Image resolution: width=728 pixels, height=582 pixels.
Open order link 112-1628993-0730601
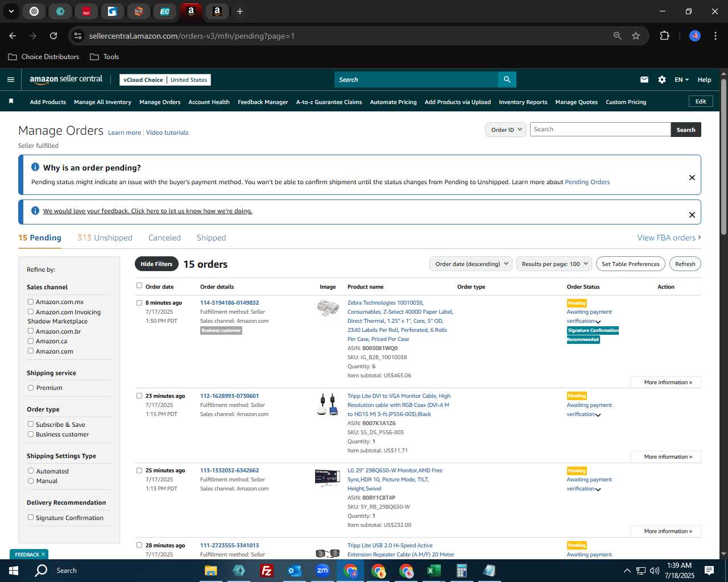[229, 396]
